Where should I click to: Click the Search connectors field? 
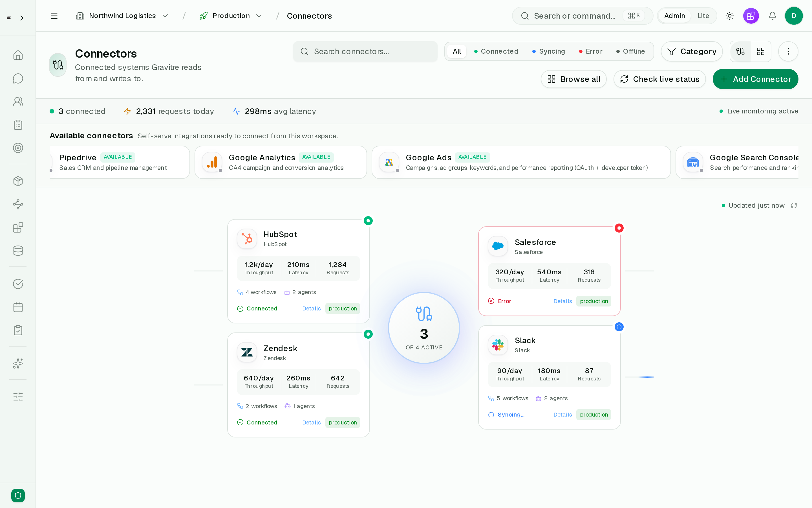pos(365,51)
